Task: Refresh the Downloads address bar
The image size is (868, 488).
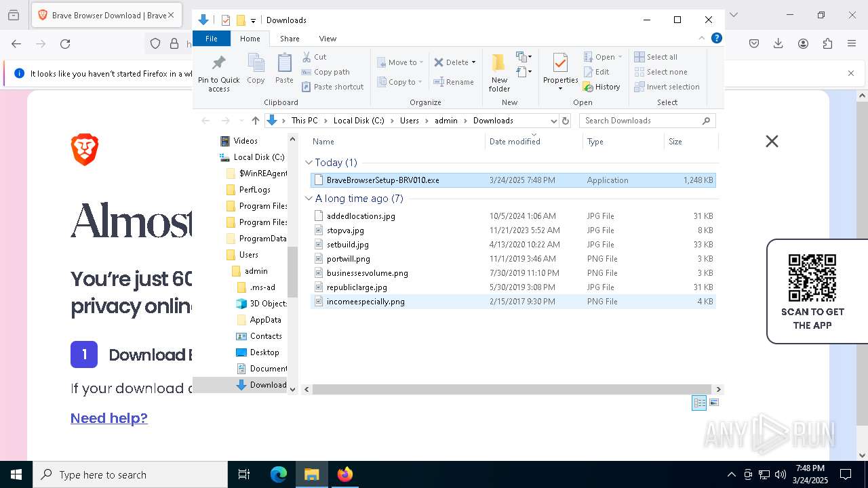Action: point(566,121)
